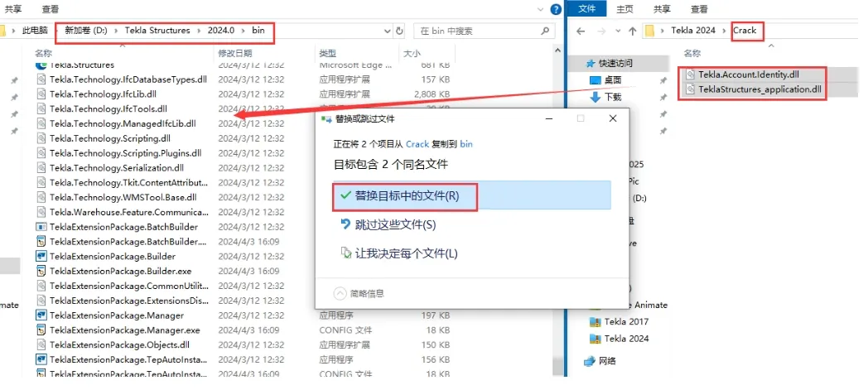Click folder icon before Tekla 2024 breadcrumb

point(650,31)
